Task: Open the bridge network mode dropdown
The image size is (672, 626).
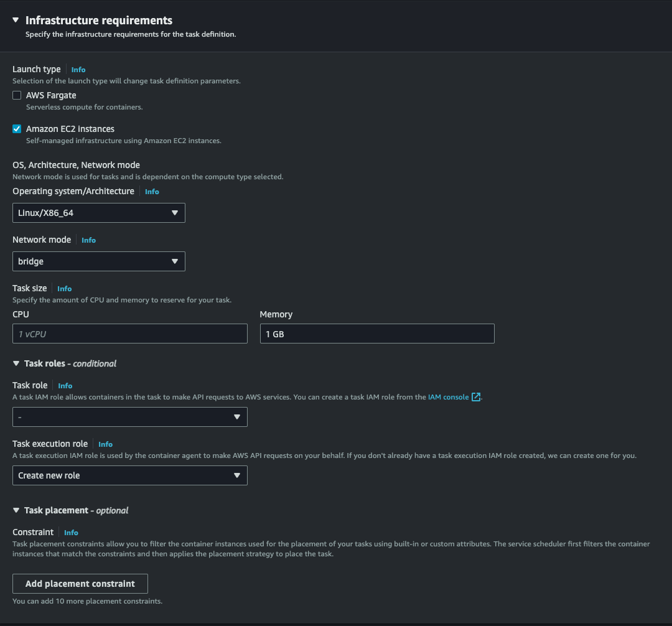Action: pos(98,261)
